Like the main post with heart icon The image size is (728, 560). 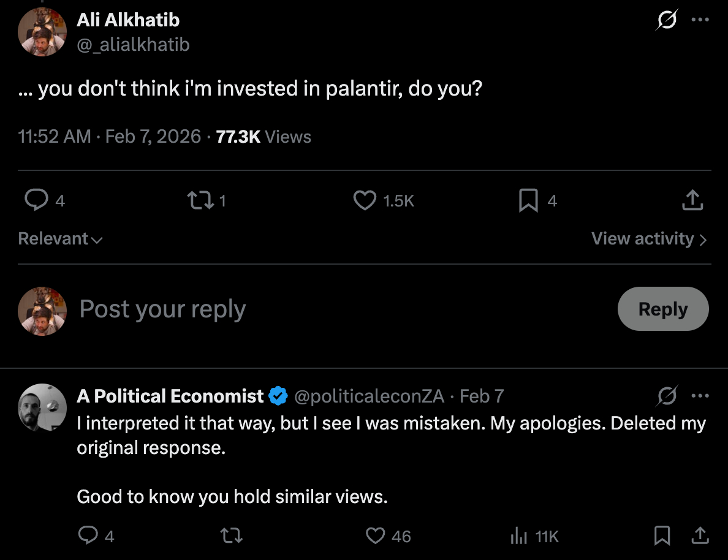click(x=365, y=200)
